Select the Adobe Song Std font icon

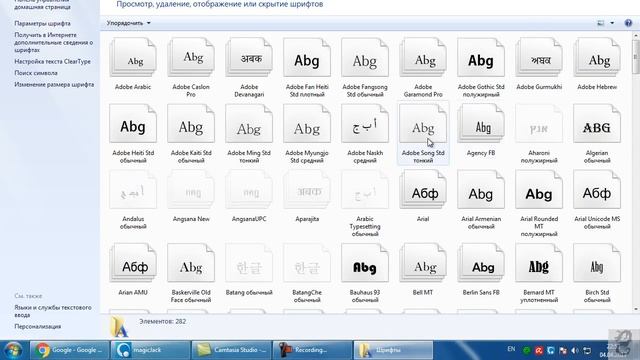tap(422, 124)
